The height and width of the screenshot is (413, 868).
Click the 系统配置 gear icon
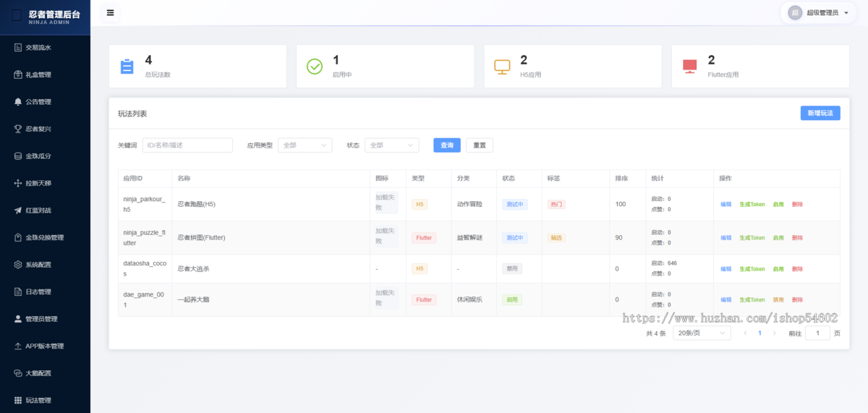18,265
